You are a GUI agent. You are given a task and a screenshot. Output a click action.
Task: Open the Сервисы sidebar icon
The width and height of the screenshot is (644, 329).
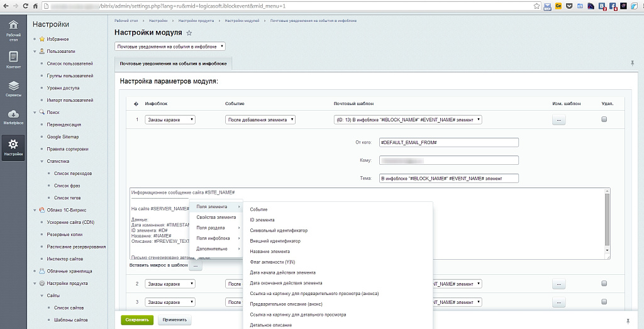(x=13, y=88)
